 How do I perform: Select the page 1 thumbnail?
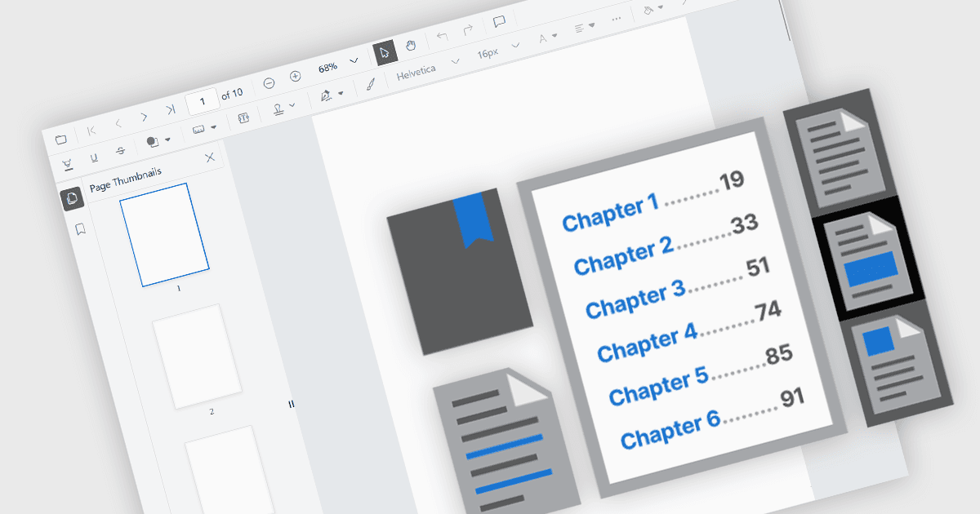(x=164, y=235)
